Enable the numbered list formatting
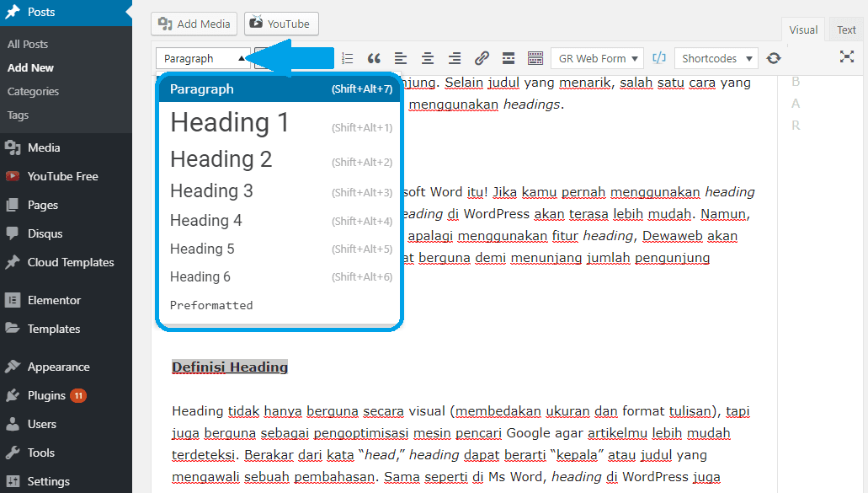The height and width of the screenshot is (493, 868). (348, 58)
